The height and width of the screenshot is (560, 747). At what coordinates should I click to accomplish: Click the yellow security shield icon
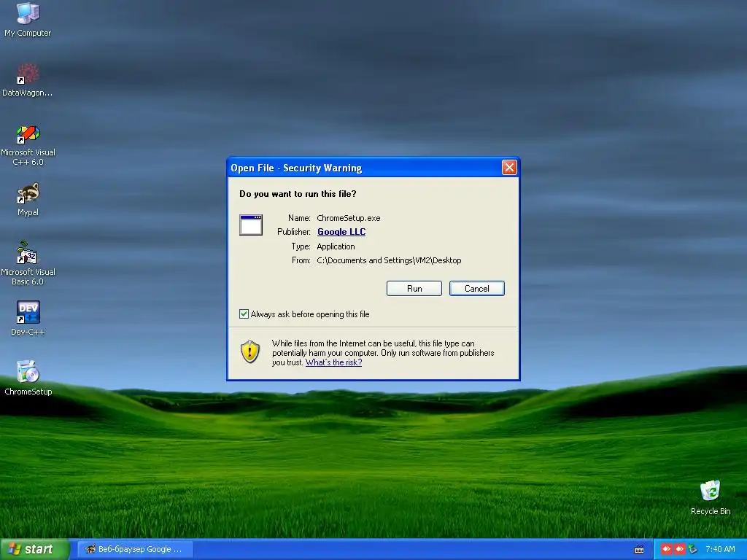pos(250,352)
